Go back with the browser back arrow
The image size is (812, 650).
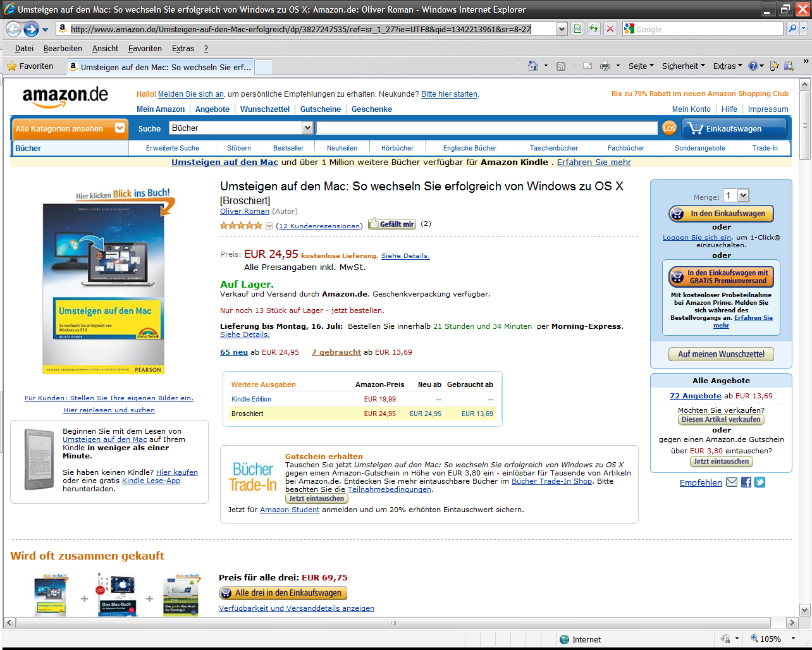click(x=13, y=29)
